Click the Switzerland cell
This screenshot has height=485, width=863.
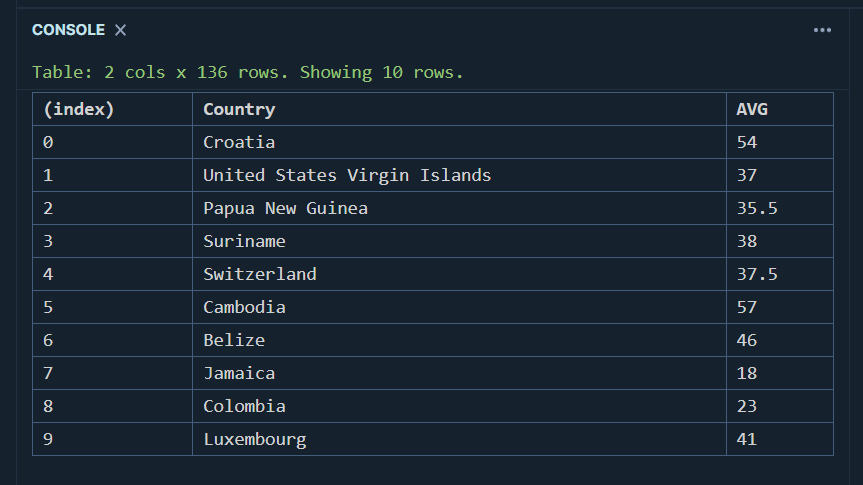tap(259, 274)
